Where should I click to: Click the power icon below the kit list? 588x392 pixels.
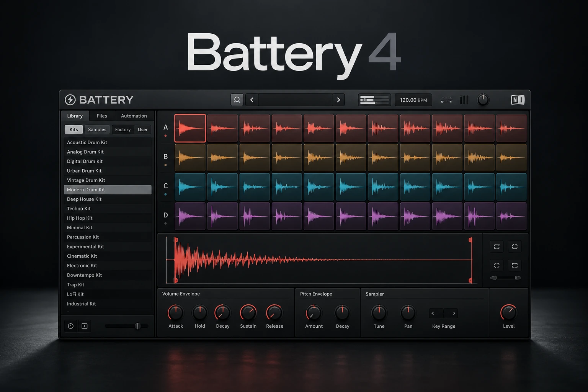pos(70,326)
